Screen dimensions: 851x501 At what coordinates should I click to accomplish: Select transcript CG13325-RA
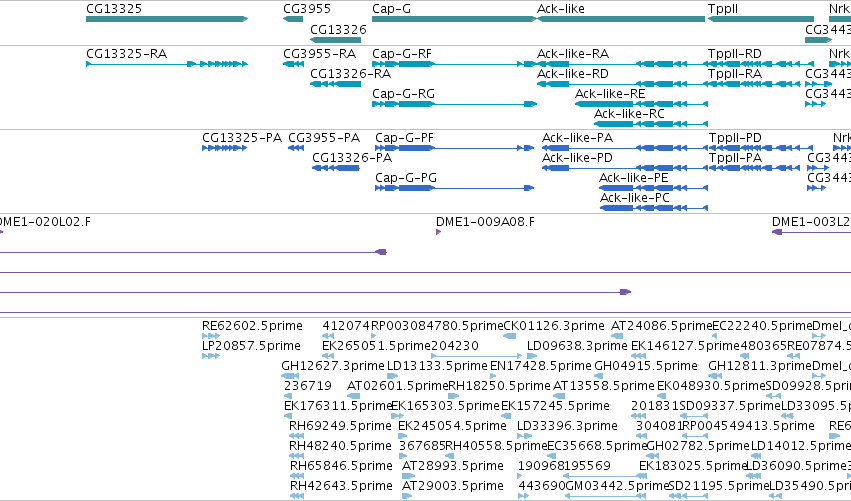(x=126, y=54)
